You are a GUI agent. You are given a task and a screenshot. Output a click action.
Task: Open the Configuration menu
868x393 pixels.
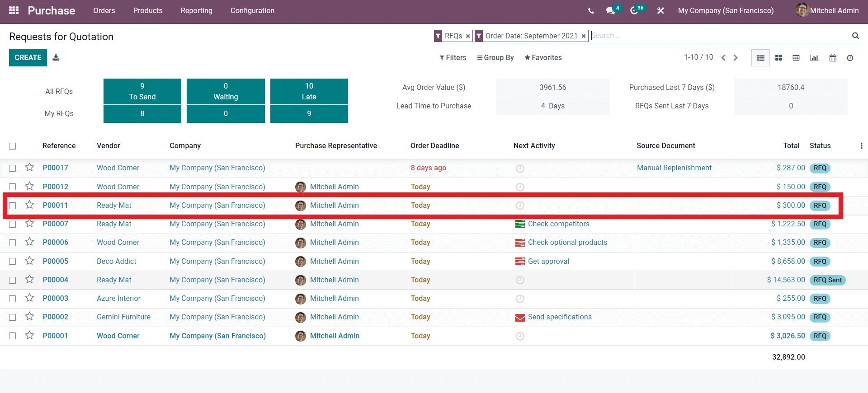252,10
